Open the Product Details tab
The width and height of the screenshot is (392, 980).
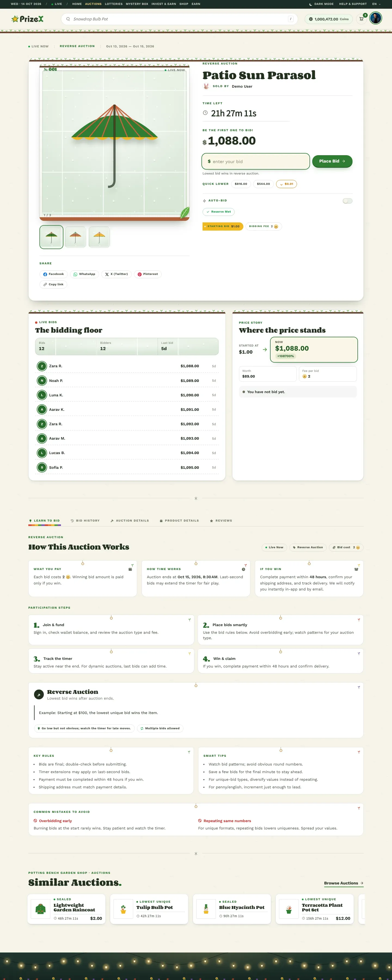tap(179, 520)
